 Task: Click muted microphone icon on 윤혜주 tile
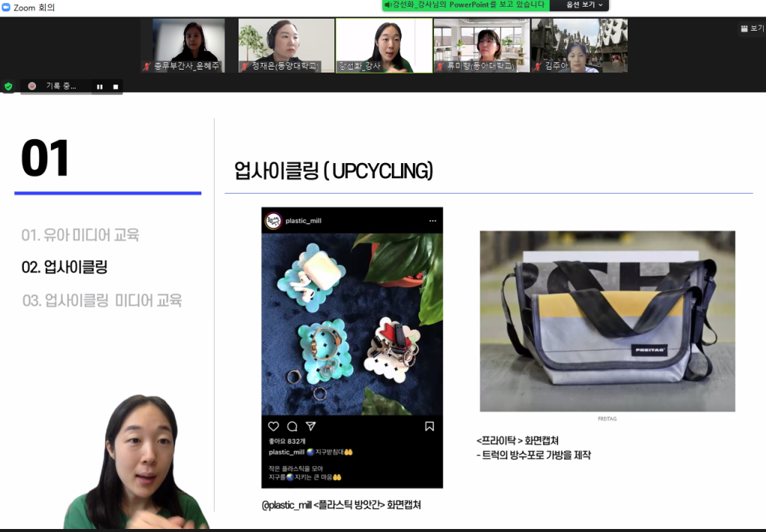click(147, 66)
